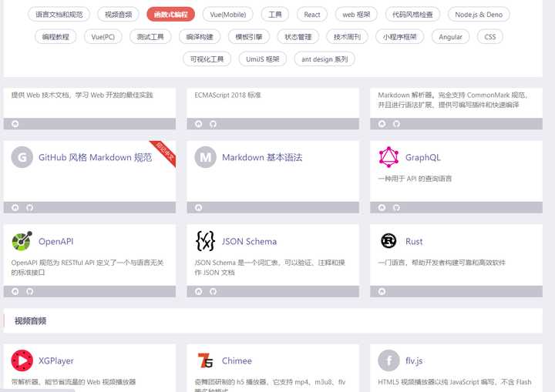Click the horizontal scrollbar at the bottom
Viewport: 555px width, 392px height.
click(x=37, y=390)
